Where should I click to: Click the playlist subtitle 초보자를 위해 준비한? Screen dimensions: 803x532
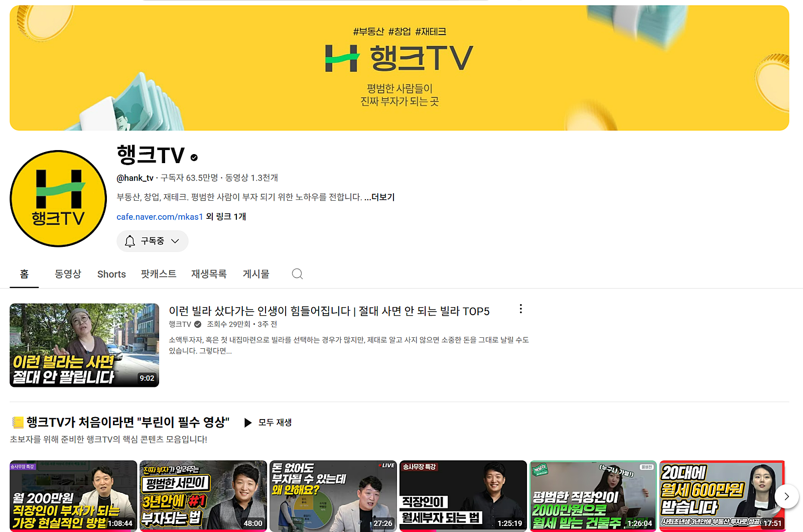click(108, 439)
